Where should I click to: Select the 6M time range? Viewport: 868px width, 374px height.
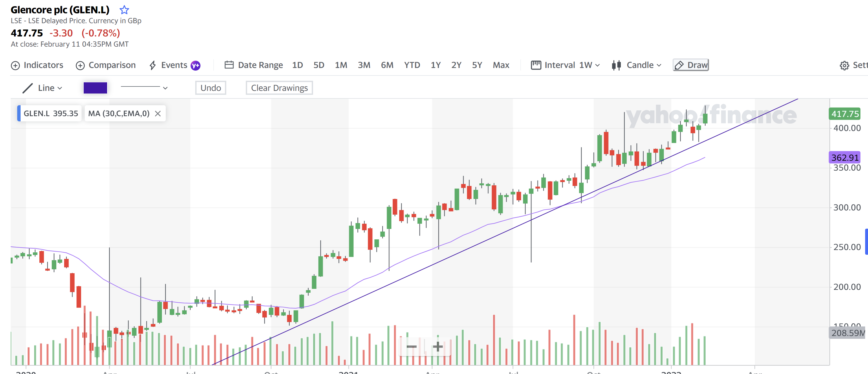[387, 65]
